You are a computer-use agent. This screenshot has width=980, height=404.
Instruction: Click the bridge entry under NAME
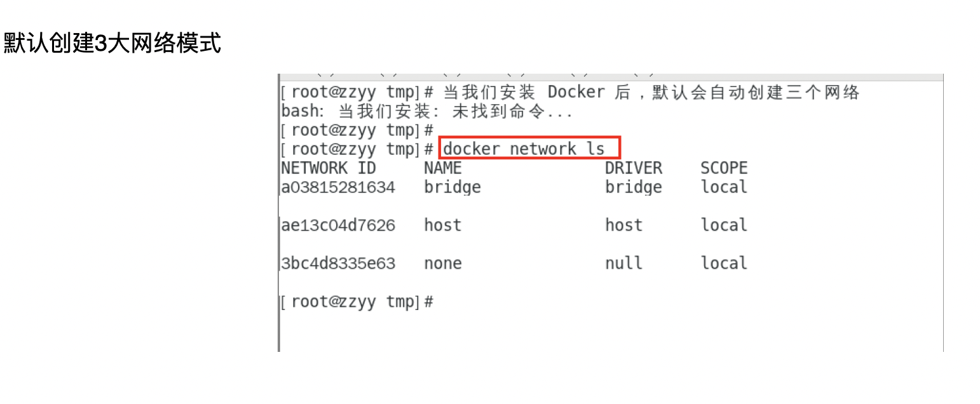(452, 187)
